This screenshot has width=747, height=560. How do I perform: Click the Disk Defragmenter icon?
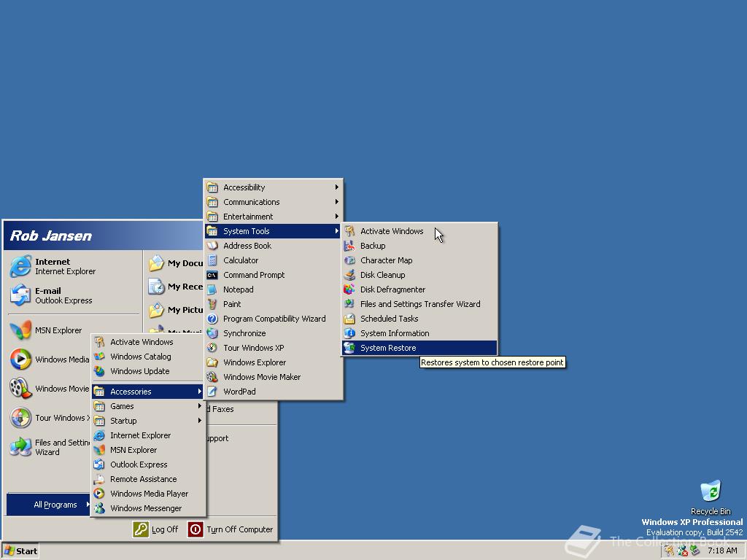tap(349, 289)
